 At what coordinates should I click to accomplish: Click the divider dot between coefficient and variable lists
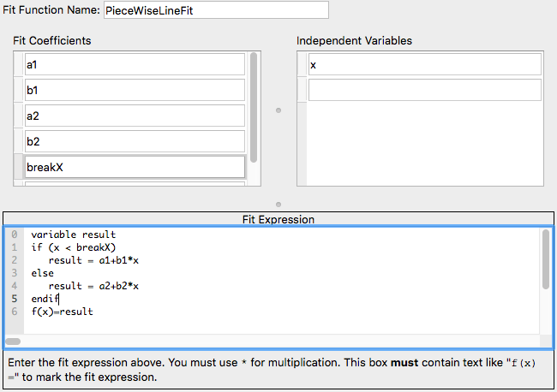coord(278,110)
